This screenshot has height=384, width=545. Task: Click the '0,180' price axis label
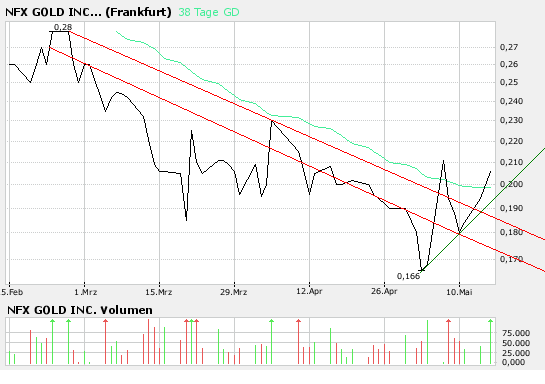click(511, 232)
